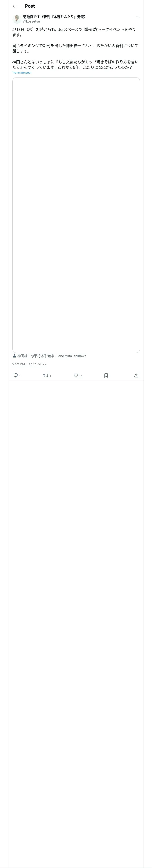Open the three-dot more options menu
Image resolution: width=152 pixels, height=868 pixels.
coord(138,17)
